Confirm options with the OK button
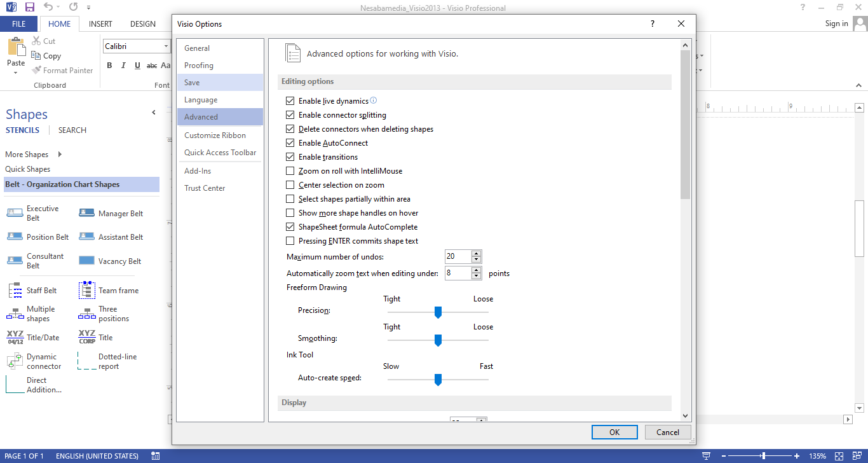Image resolution: width=868 pixels, height=463 pixels. (x=614, y=432)
